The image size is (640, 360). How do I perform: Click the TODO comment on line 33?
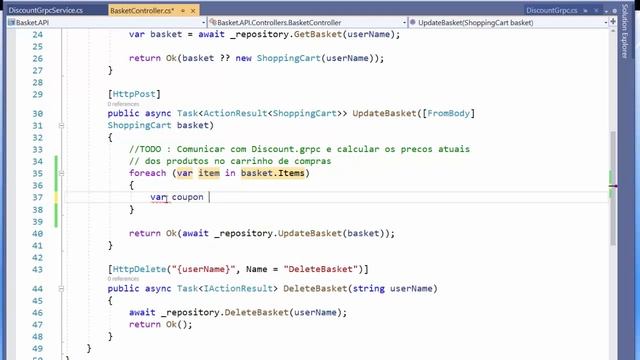pyautogui.click(x=299, y=149)
